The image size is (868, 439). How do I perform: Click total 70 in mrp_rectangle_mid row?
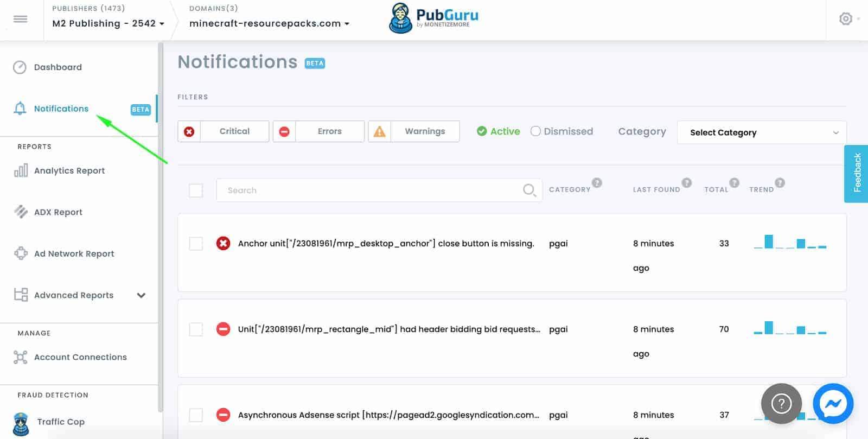(724, 329)
